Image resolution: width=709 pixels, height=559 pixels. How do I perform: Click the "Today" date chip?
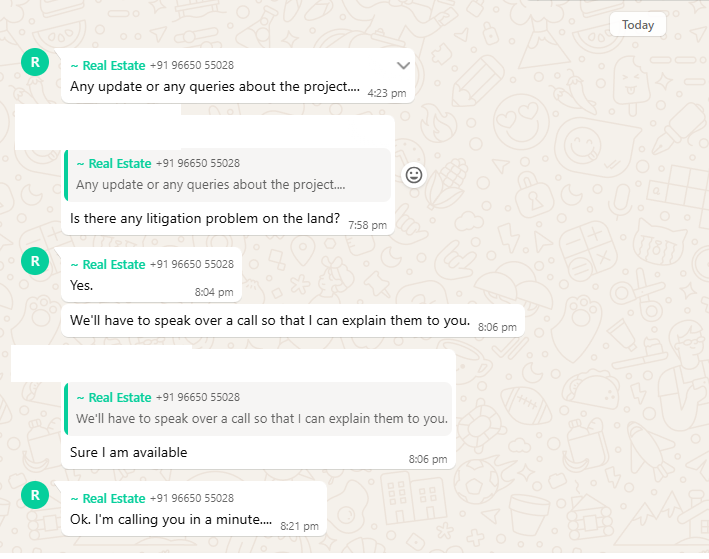click(637, 25)
